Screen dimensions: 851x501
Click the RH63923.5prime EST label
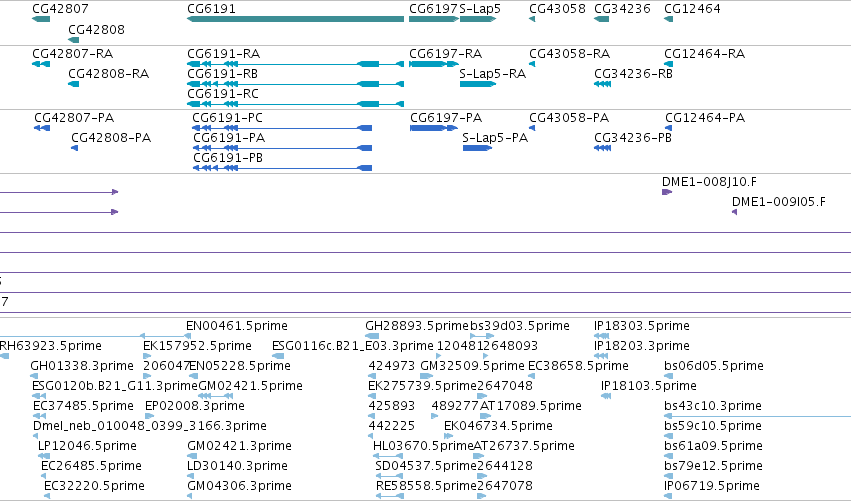coord(50,346)
